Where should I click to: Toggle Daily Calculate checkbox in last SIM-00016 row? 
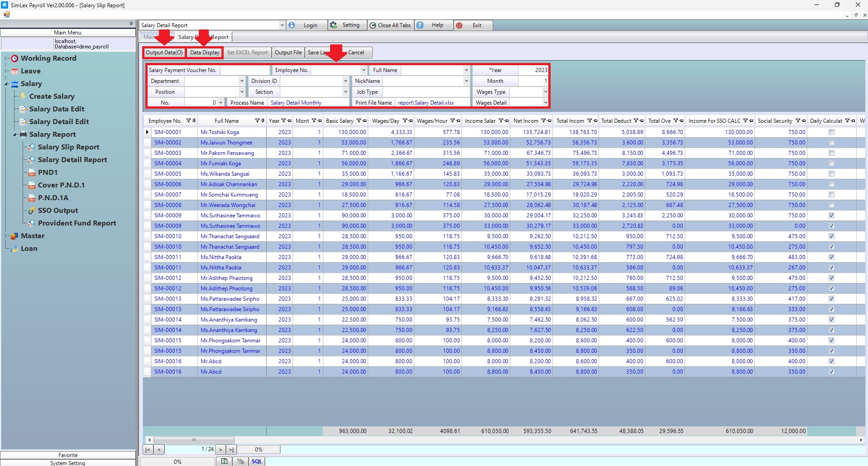[x=831, y=372]
